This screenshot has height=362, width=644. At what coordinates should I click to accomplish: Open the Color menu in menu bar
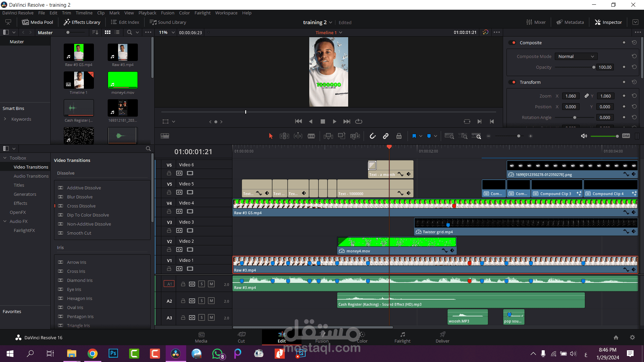tap(184, 13)
